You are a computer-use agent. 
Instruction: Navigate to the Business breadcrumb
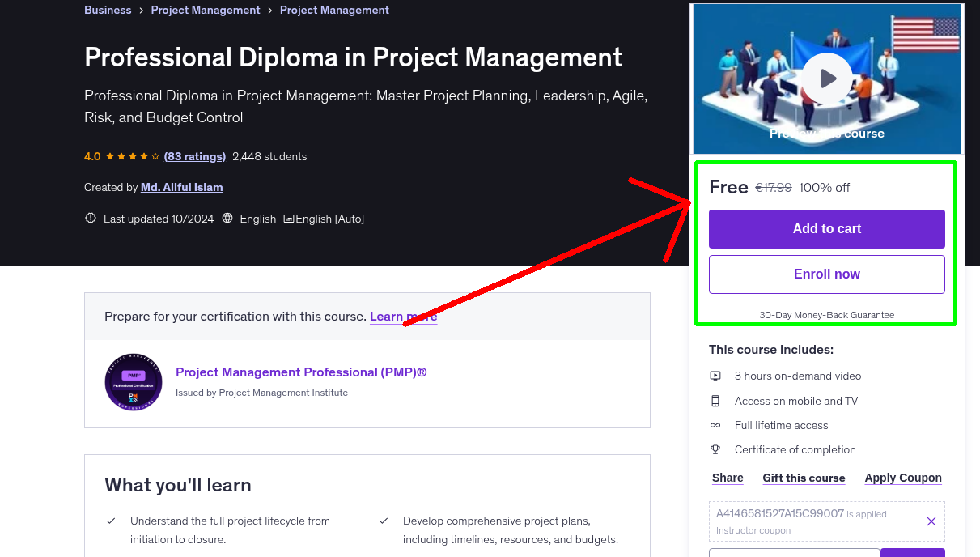(x=108, y=10)
